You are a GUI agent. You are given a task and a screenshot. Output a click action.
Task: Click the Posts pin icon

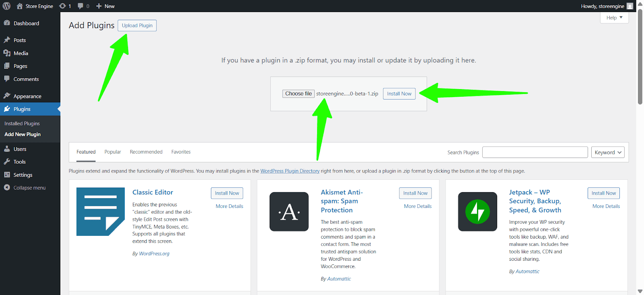7,40
